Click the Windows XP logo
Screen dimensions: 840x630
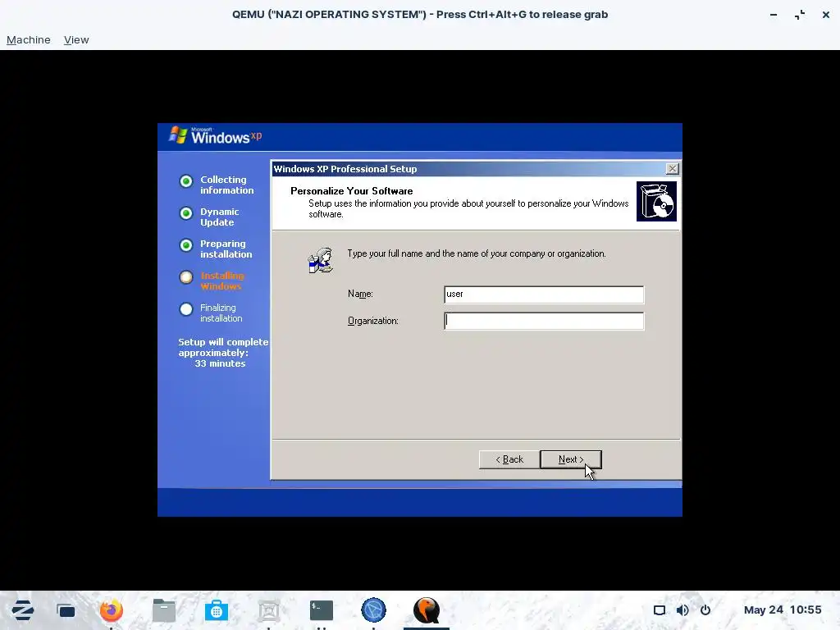point(216,135)
